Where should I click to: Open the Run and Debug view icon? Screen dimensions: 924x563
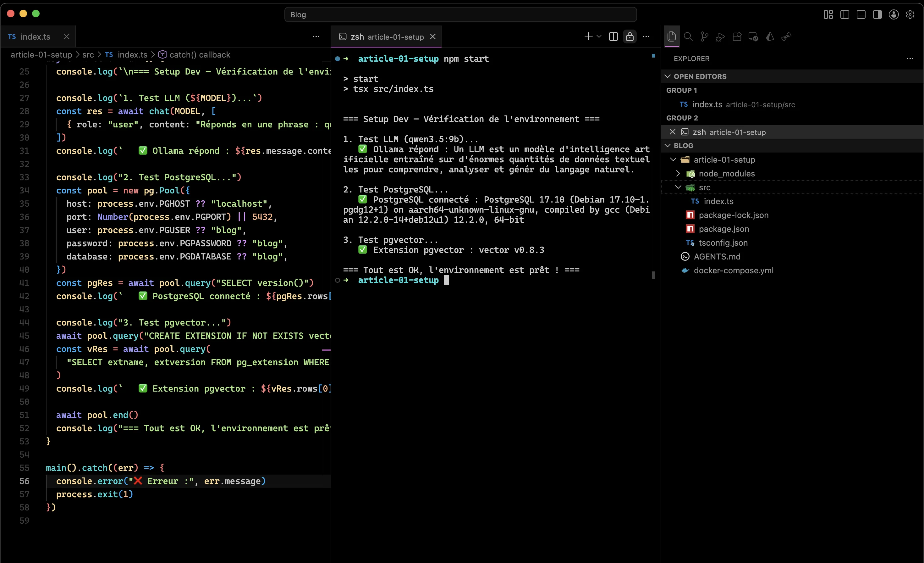point(720,36)
